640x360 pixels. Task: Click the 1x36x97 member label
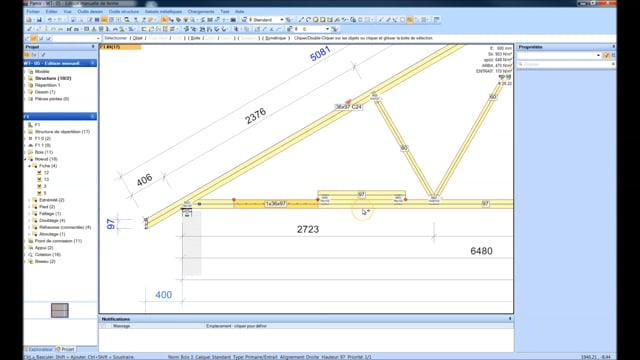276,204
